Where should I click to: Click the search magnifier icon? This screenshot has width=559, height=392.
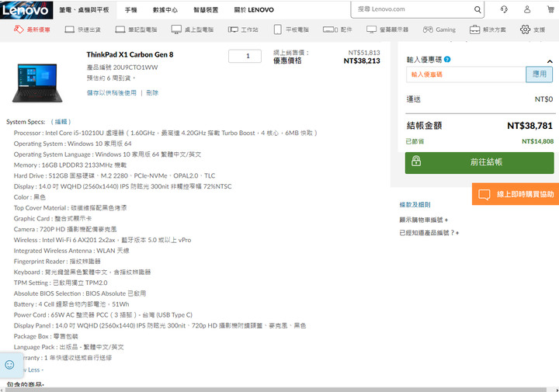click(477, 9)
